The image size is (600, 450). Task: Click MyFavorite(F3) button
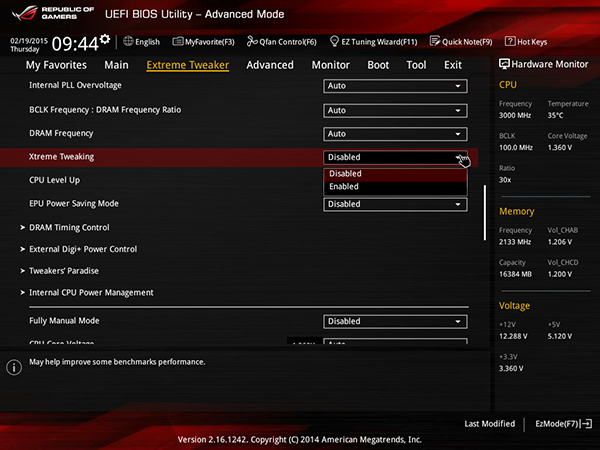point(204,41)
